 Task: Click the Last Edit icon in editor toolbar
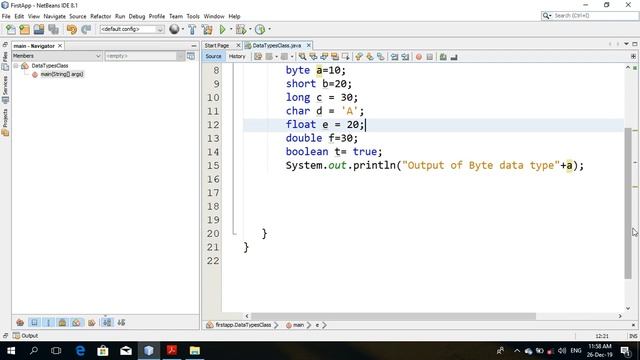coord(258,57)
